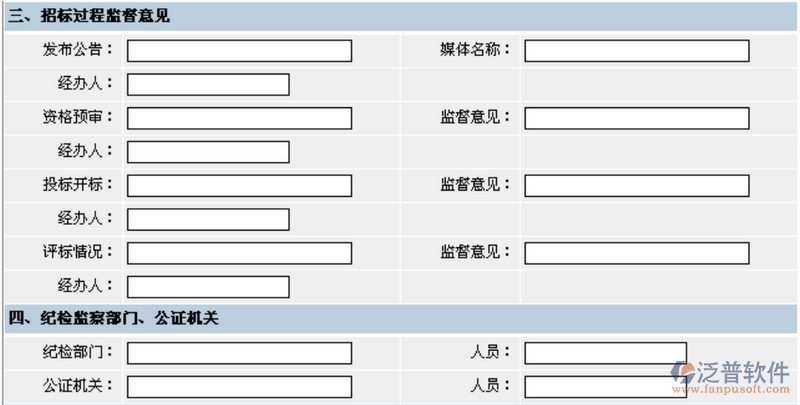Select the 经办人 field below 发布公告

[208, 85]
